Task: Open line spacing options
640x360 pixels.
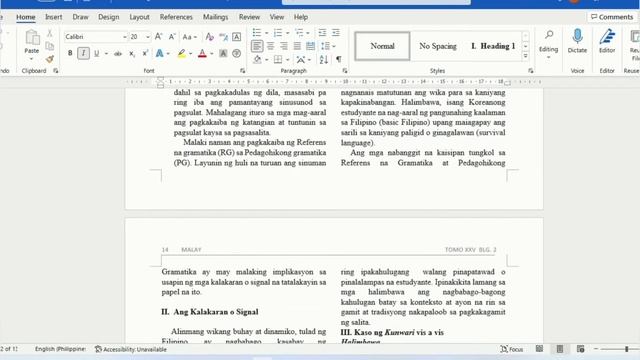Action: point(328,46)
